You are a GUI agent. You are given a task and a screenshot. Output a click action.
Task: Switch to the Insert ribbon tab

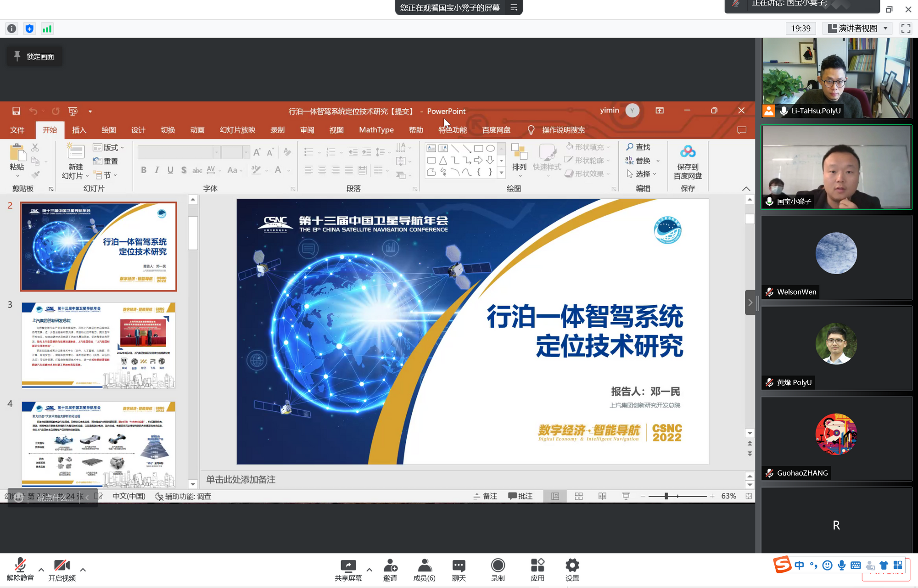pos(79,130)
